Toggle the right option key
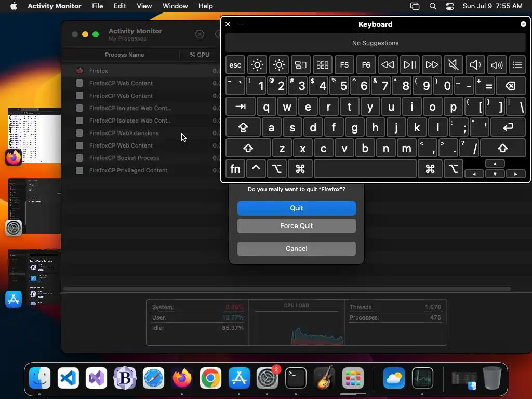The height and width of the screenshot is (399, 532). pyautogui.click(x=454, y=169)
